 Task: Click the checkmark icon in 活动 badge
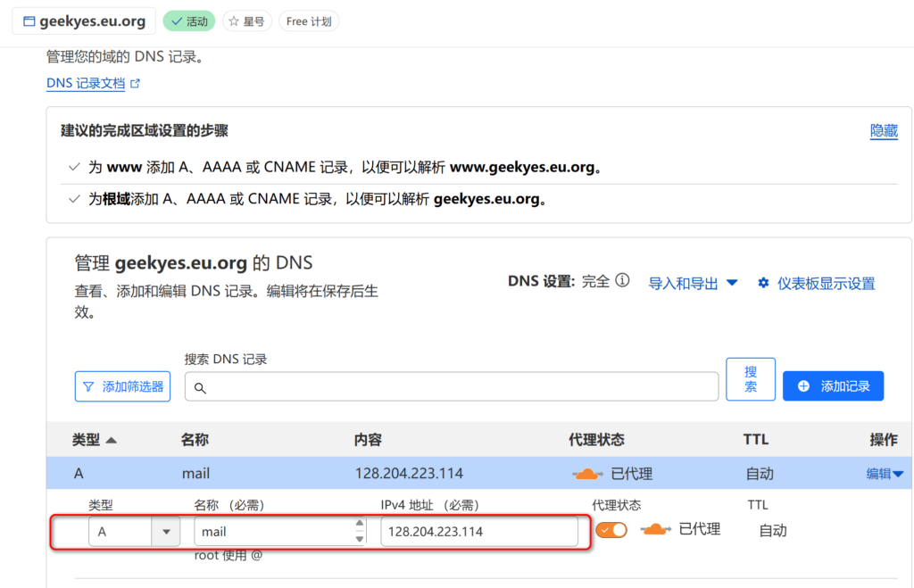click(177, 21)
